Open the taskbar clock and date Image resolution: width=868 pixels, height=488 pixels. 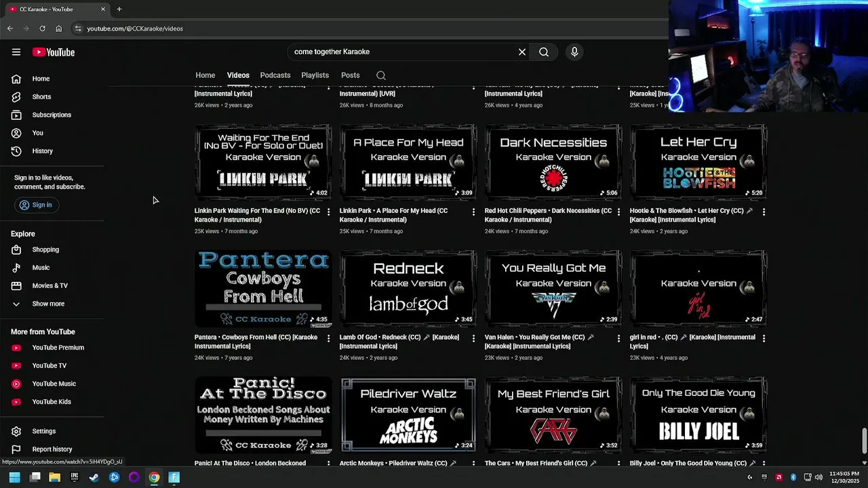844,477
